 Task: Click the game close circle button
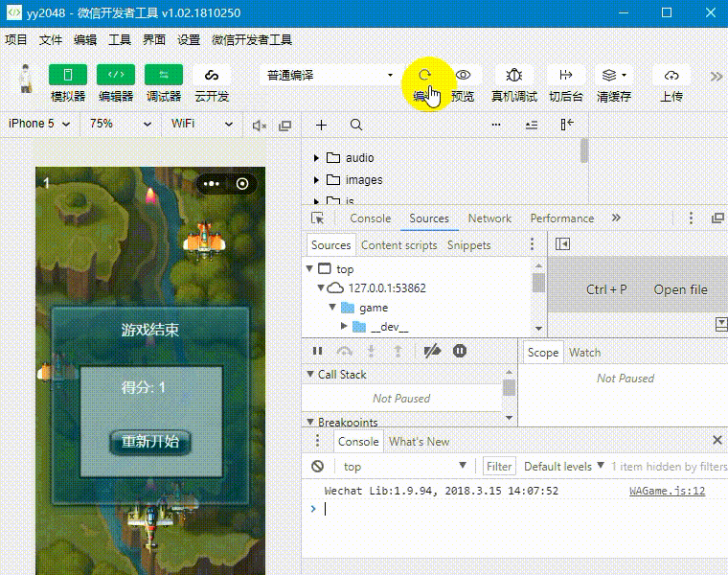(242, 183)
